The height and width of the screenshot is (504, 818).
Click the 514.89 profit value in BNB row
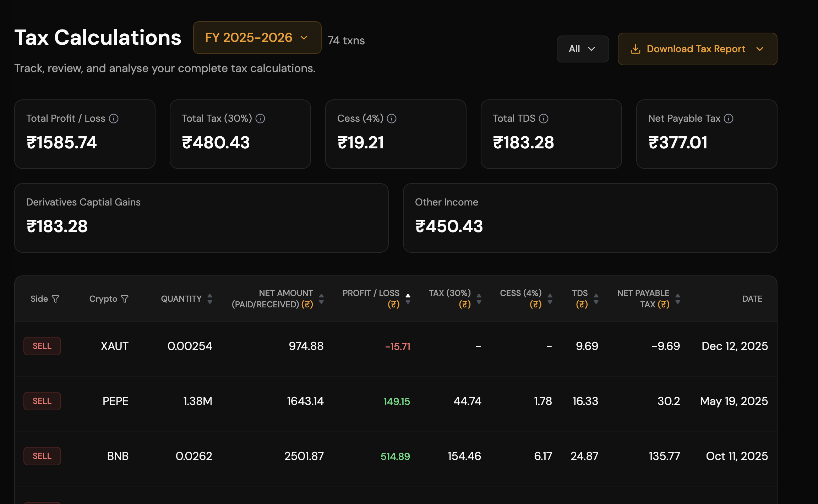(395, 456)
